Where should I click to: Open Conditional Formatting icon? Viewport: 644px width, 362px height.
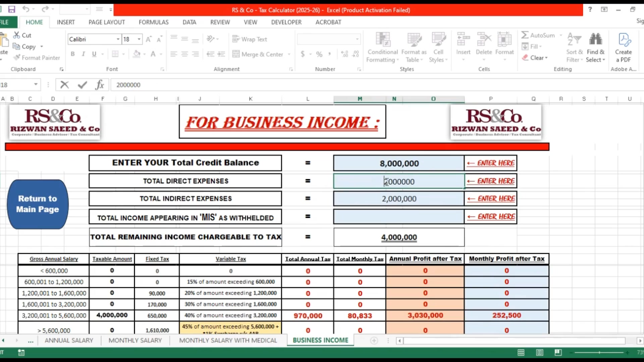click(x=383, y=40)
